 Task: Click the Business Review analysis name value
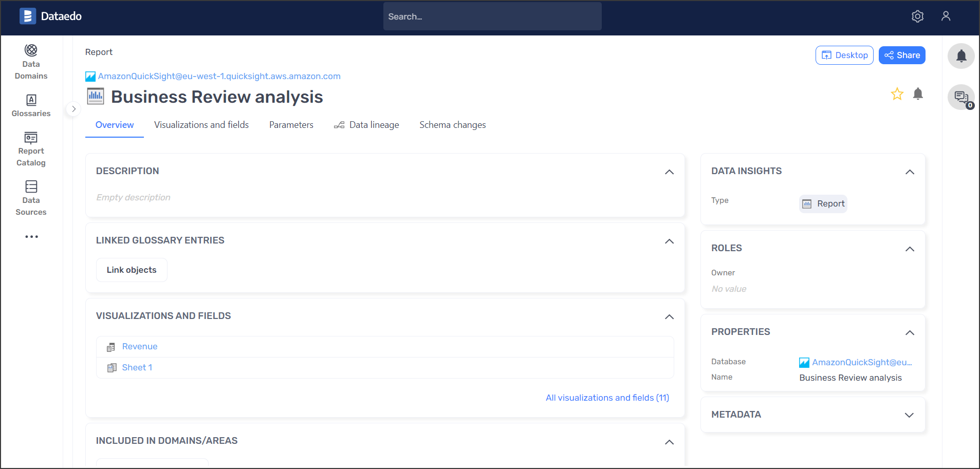click(850, 378)
